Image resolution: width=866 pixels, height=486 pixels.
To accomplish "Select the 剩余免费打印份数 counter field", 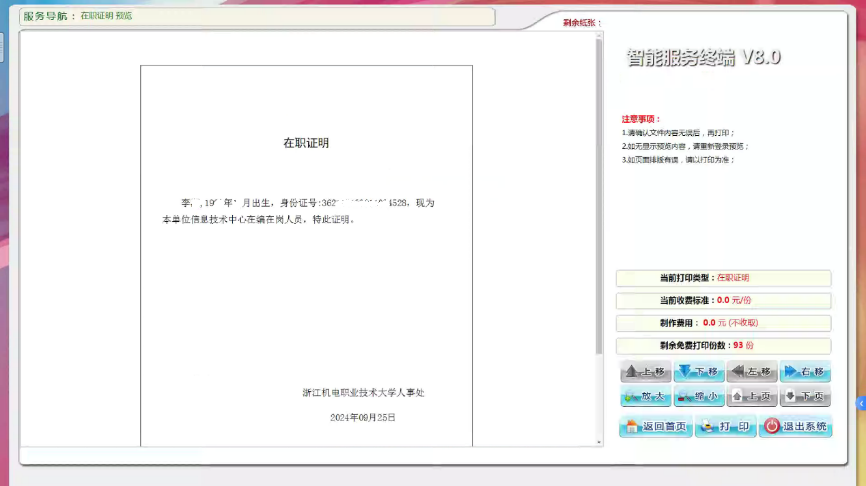I will click(723, 345).
